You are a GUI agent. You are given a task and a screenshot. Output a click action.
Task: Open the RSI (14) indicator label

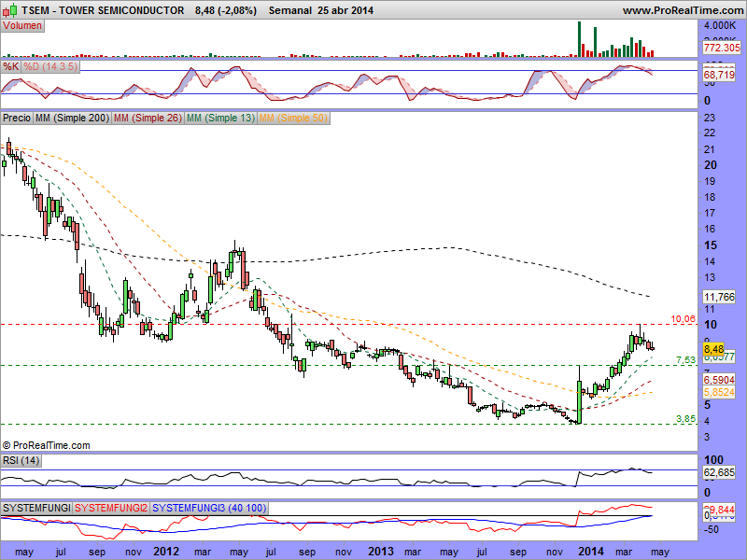[22, 459]
